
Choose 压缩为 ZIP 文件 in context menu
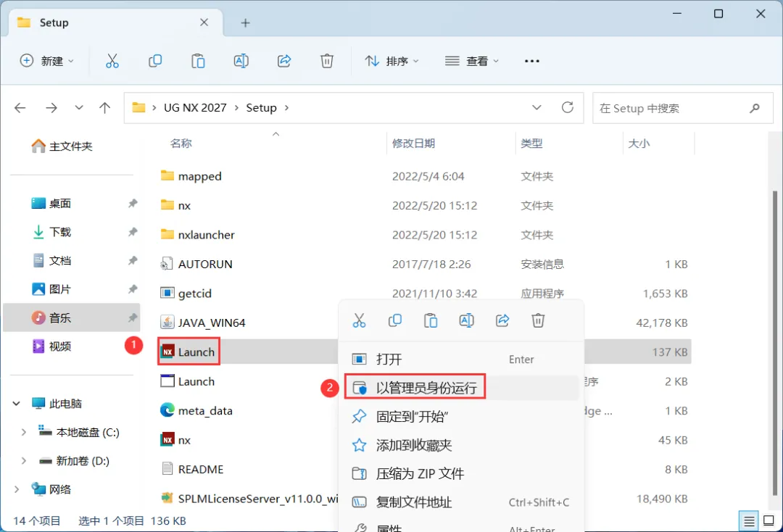click(461, 473)
